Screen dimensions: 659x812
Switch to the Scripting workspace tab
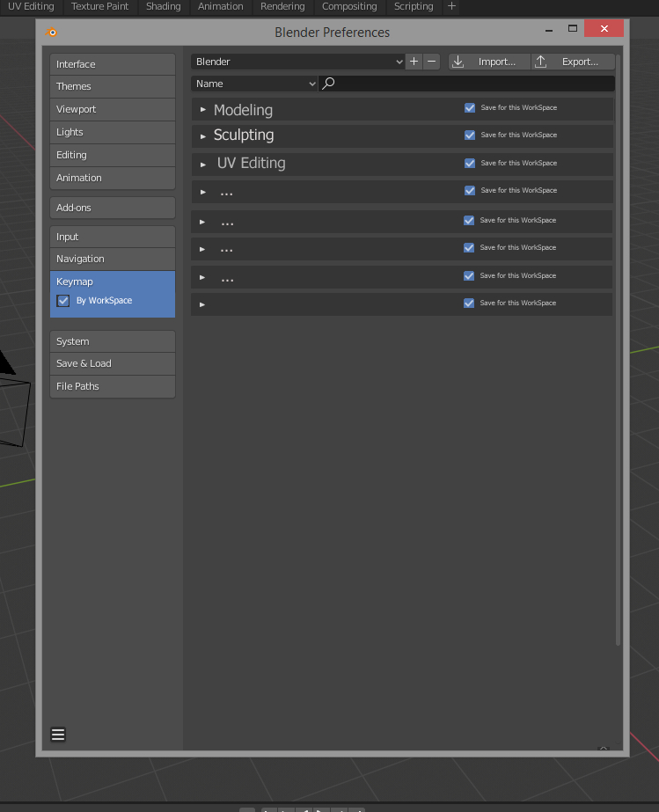pos(414,6)
